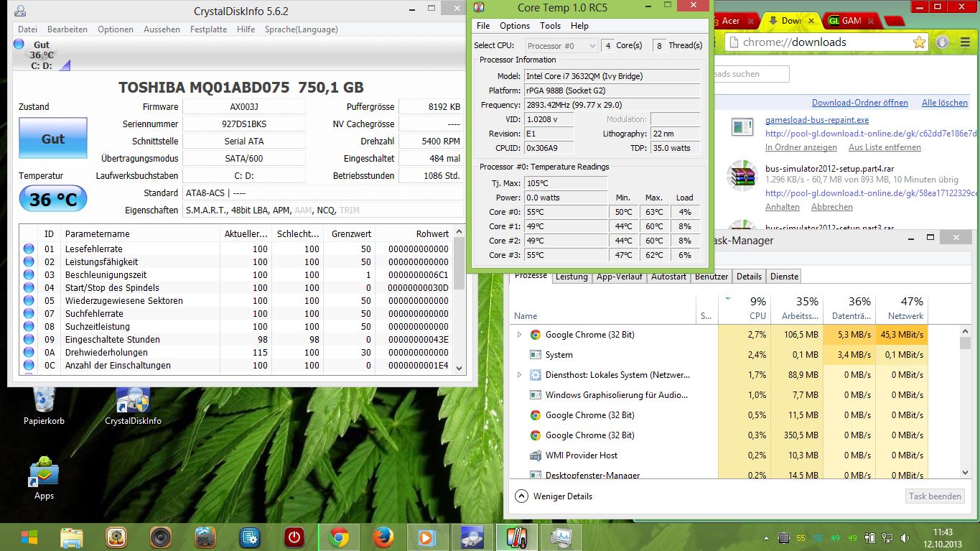This screenshot has width=980, height=551.
Task: Close the Downloads tab in Chrome
Action: [x=812, y=21]
